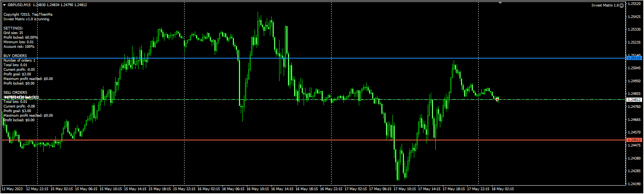Viewport: 644px width, 194px height.
Task: Click 'Maximum profit reached' under SELL ORDERS
Action: pyautogui.click(x=28, y=116)
